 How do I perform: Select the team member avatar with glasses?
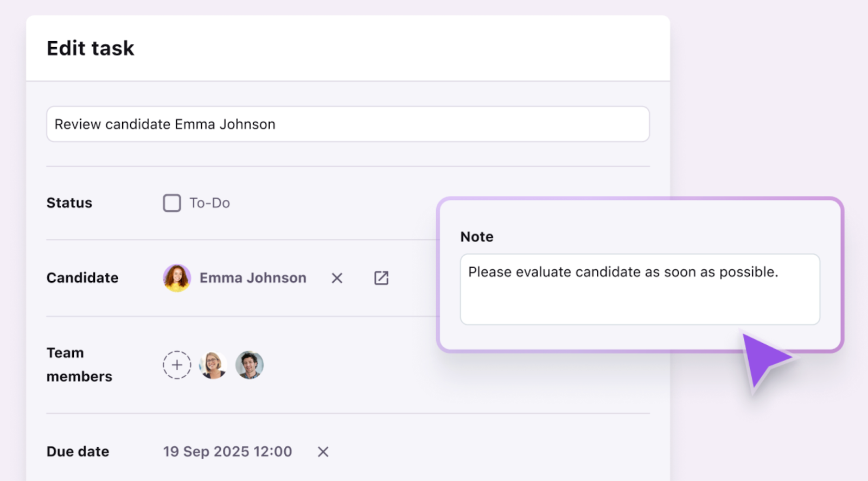[213, 365]
